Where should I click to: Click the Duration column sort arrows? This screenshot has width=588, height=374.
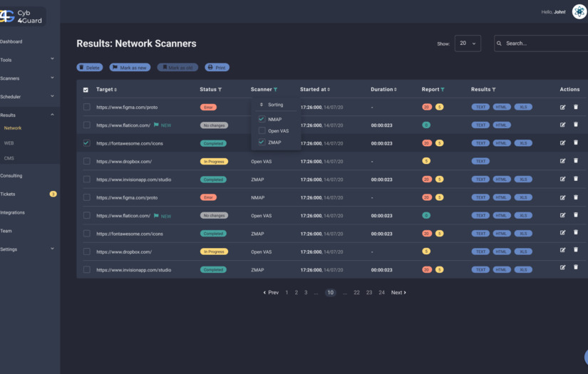396,90
